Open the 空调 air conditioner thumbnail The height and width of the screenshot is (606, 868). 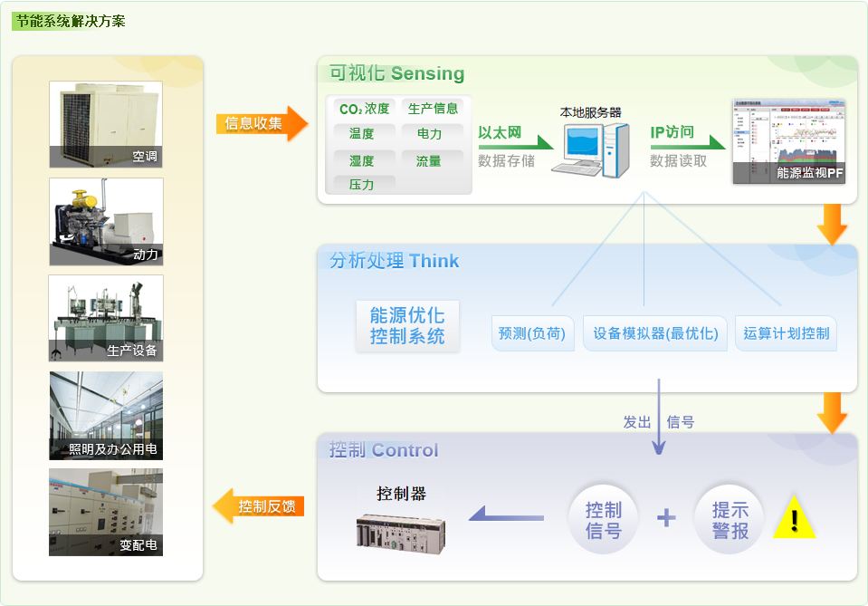coord(106,124)
